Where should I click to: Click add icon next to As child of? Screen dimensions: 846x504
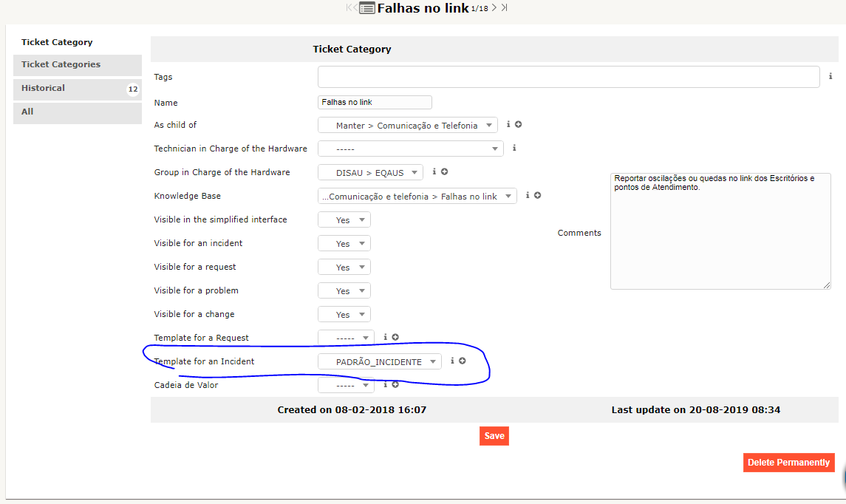(x=519, y=125)
